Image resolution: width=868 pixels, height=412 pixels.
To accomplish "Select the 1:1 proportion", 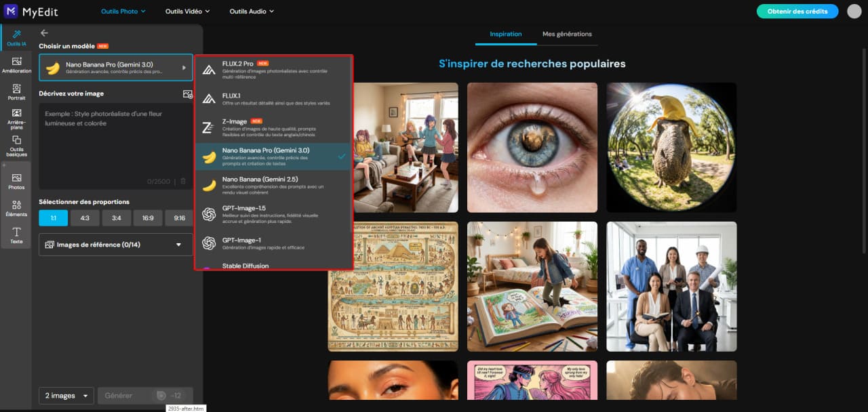I will [x=53, y=218].
